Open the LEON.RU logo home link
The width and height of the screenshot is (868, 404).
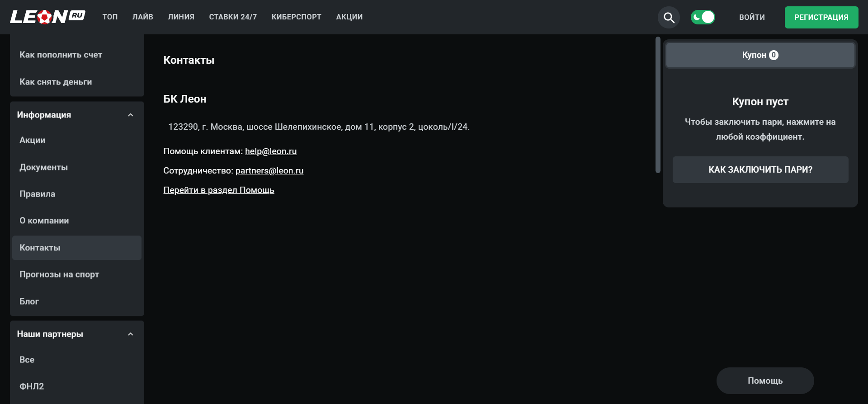[x=47, y=17]
